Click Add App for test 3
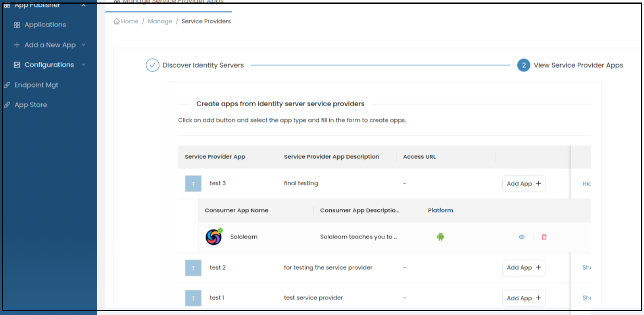644x315 pixels. [524, 184]
